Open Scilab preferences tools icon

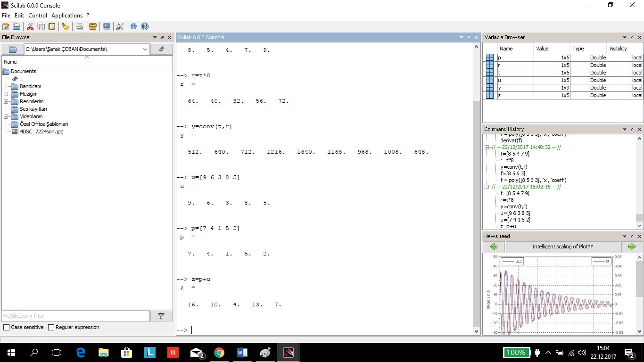(120, 26)
